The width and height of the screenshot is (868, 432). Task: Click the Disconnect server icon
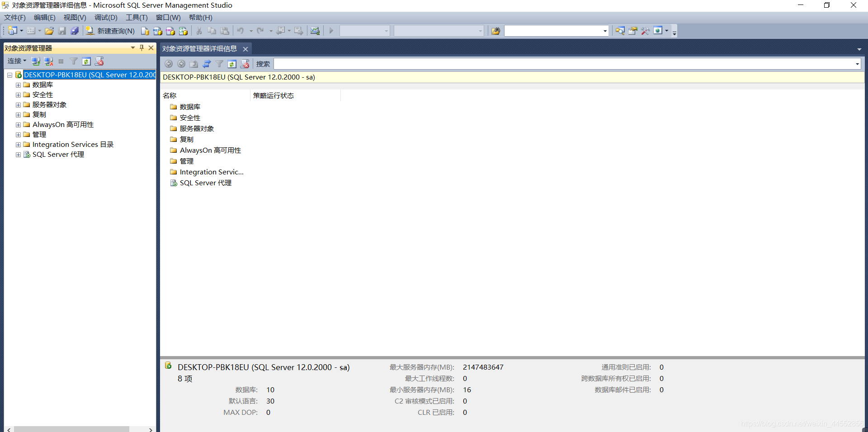pyautogui.click(x=49, y=61)
